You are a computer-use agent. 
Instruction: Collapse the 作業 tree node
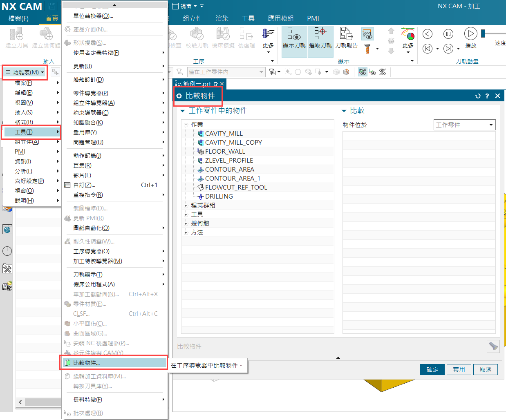186,125
